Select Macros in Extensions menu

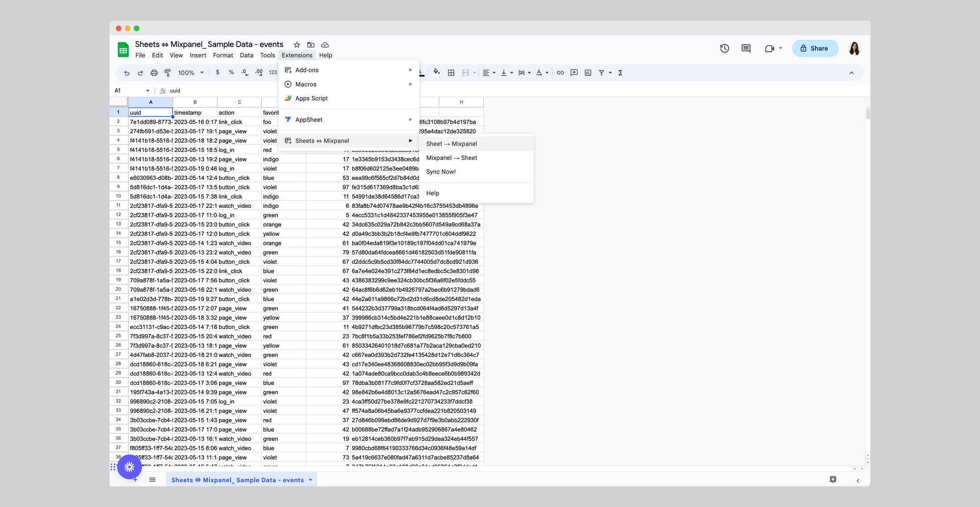349,84
